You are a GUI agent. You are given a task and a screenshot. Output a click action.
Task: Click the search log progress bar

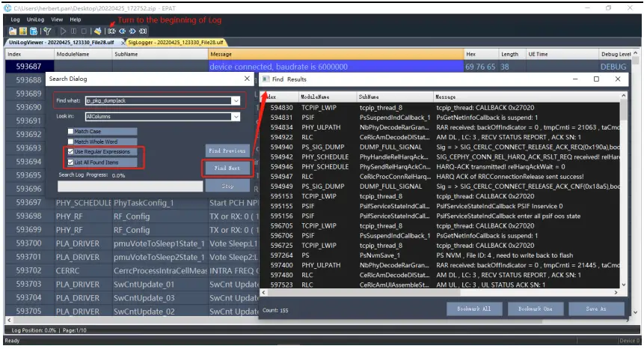point(130,186)
